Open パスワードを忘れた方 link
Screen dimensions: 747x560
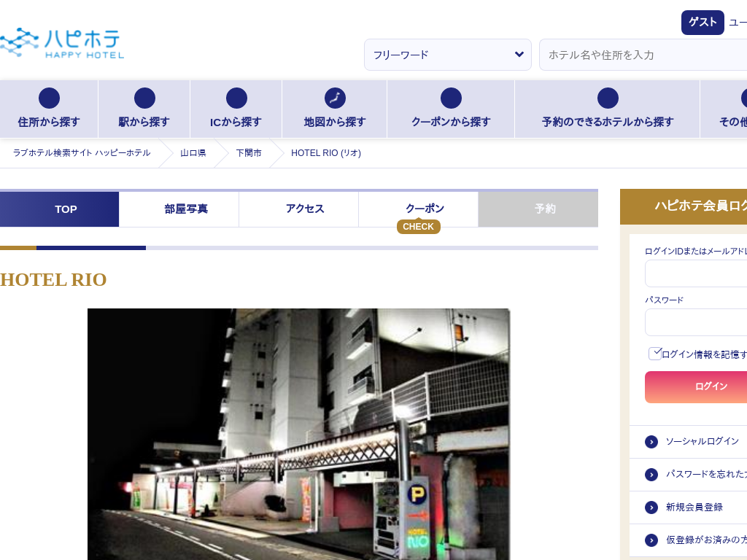706,474
